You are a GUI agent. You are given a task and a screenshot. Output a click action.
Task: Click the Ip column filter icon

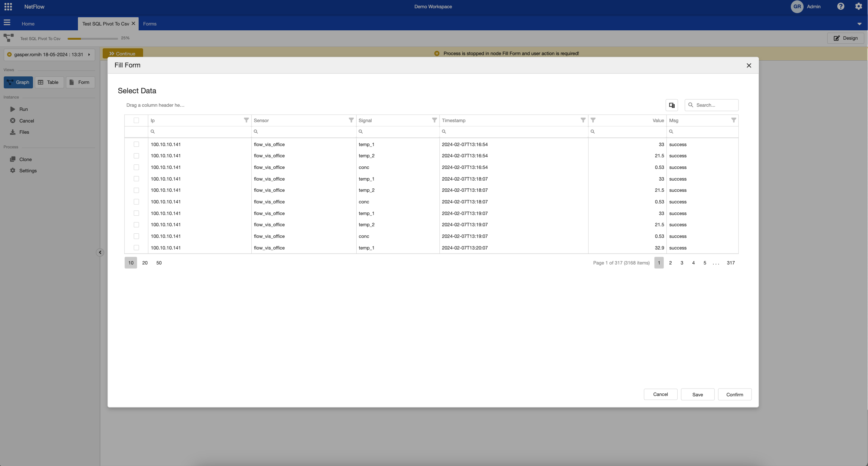pyautogui.click(x=246, y=120)
